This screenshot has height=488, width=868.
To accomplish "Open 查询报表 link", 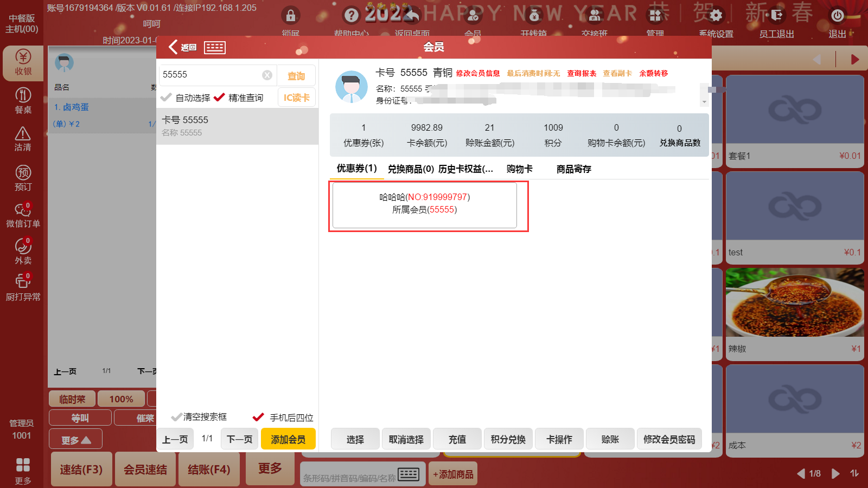I will 582,73.
